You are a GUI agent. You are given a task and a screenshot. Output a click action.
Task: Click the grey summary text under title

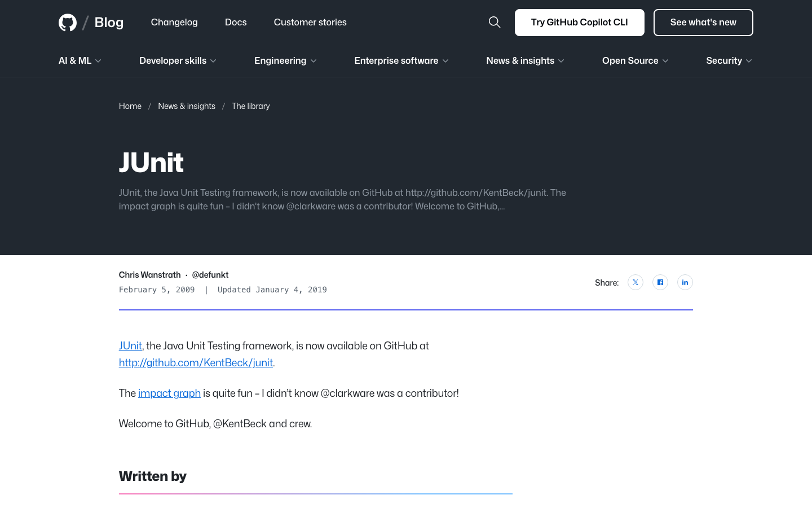[342, 199]
